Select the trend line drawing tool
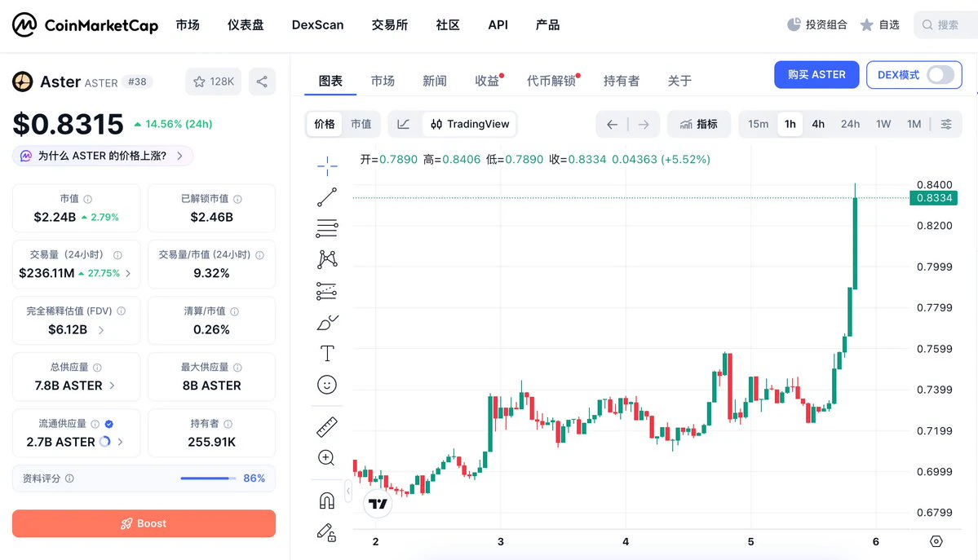The width and height of the screenshot is (978, 560). 327,197
